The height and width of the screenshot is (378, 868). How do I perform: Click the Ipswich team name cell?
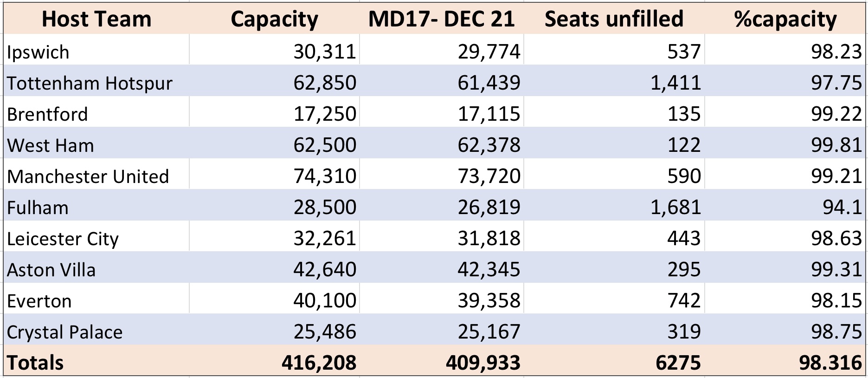tap(96, 50)
